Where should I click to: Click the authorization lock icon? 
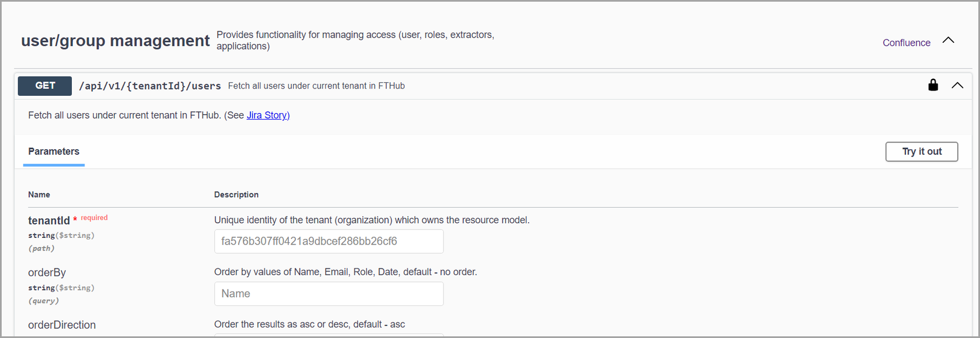tap(933, 85)
